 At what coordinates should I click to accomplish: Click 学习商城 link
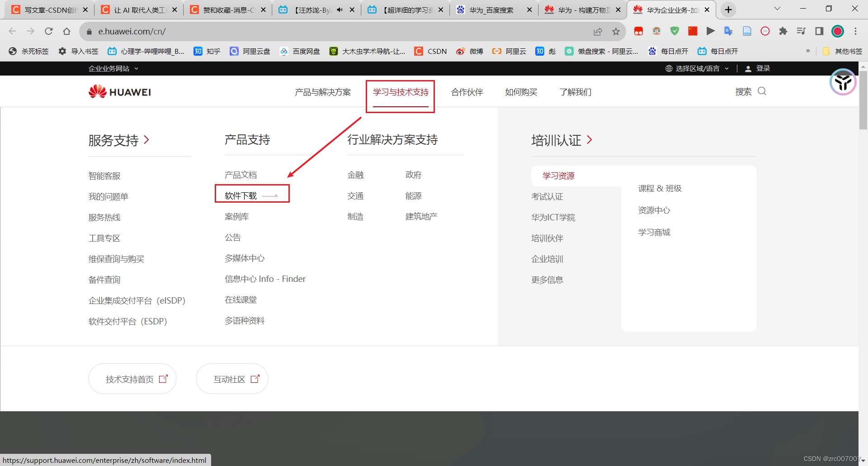(654, 232)
